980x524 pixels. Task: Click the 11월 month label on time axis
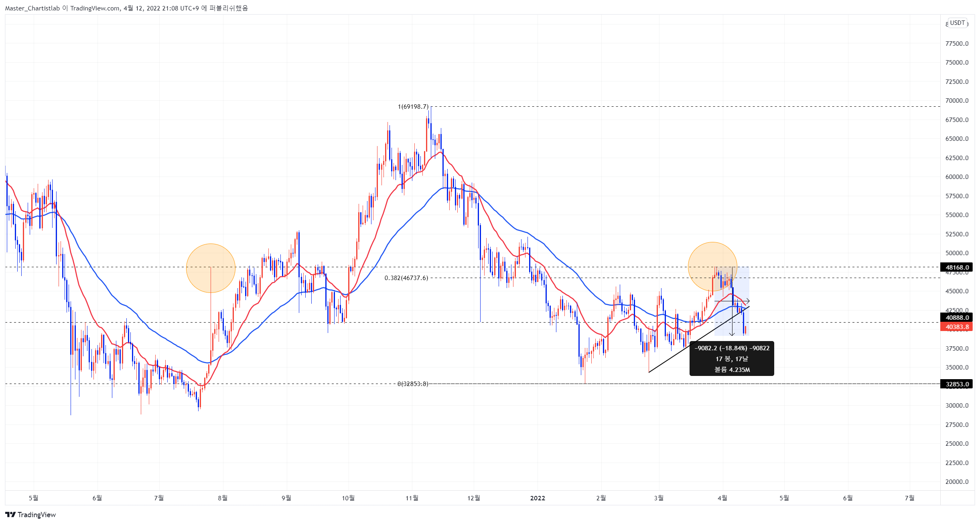pyautogui.click(x=412, y=498)
